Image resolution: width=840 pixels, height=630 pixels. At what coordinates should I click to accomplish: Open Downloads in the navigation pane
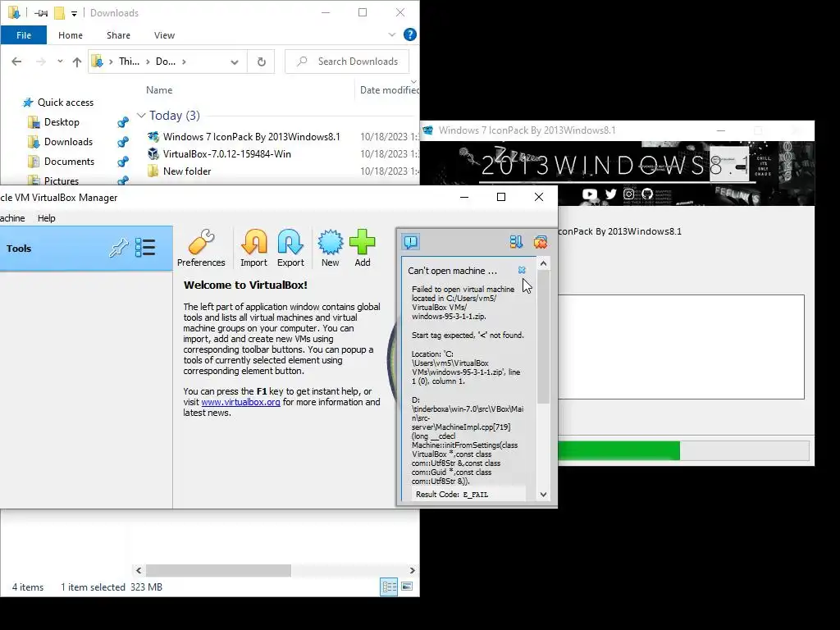(x=68, y=142)
